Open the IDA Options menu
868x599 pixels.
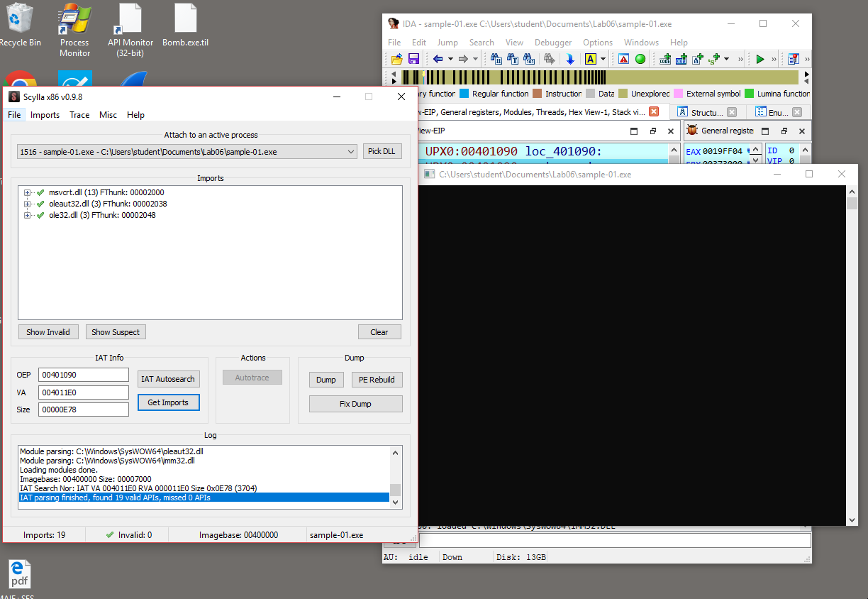tap(598, 43)
